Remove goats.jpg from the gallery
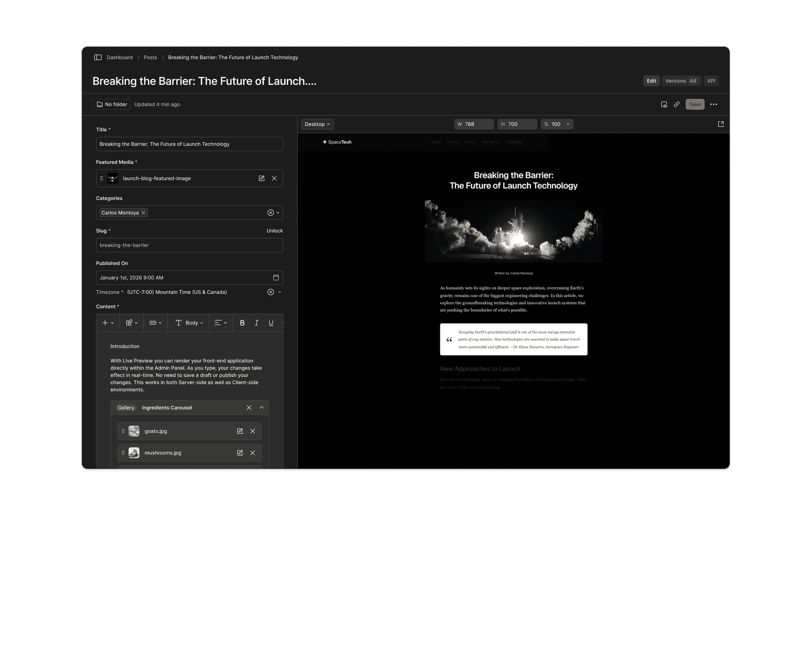This screenshot has width=812, height=650. point(253,431)
